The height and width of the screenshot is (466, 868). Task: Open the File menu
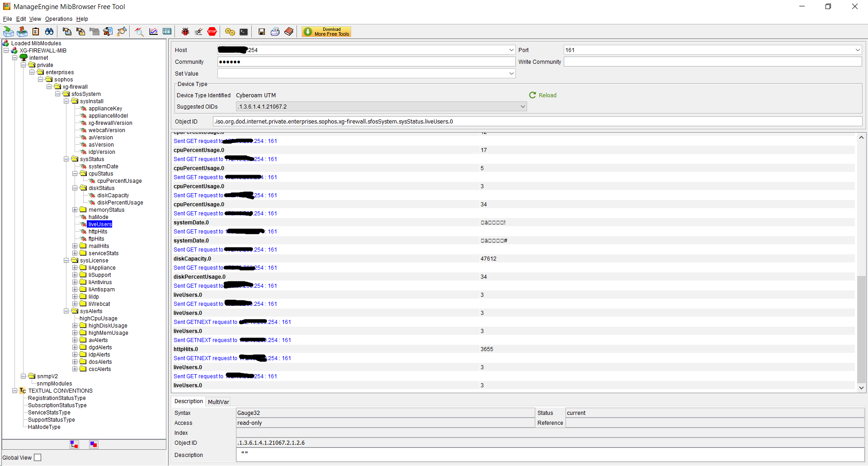coord(8,19)
